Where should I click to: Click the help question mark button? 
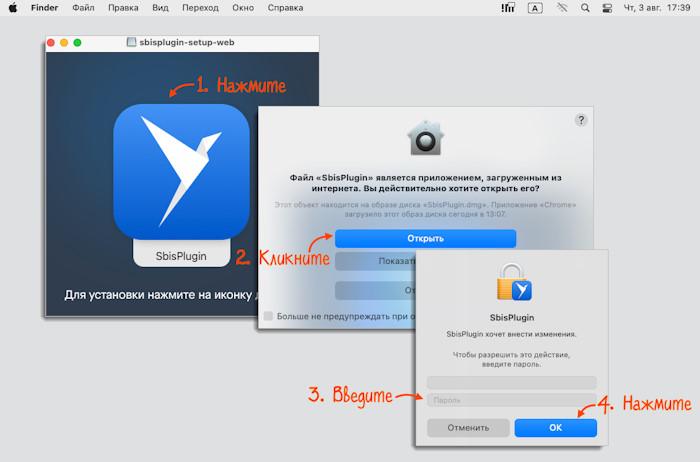(581, 120)
